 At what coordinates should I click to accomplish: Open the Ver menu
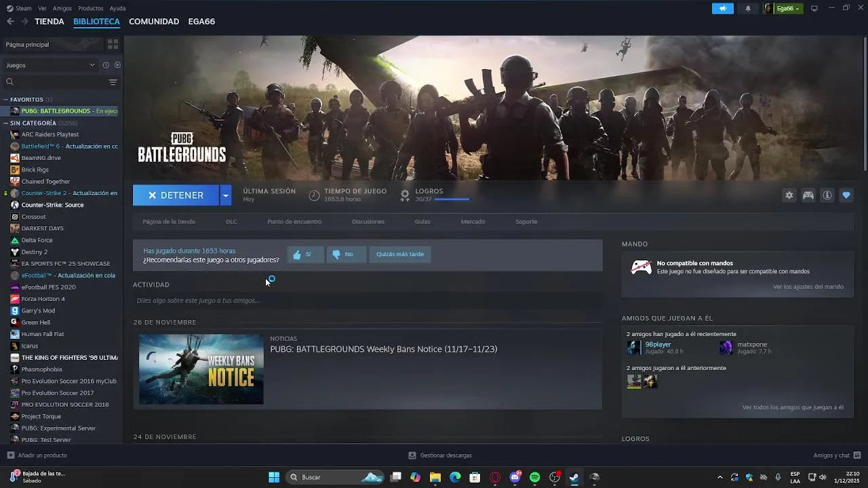pos(42,8)
